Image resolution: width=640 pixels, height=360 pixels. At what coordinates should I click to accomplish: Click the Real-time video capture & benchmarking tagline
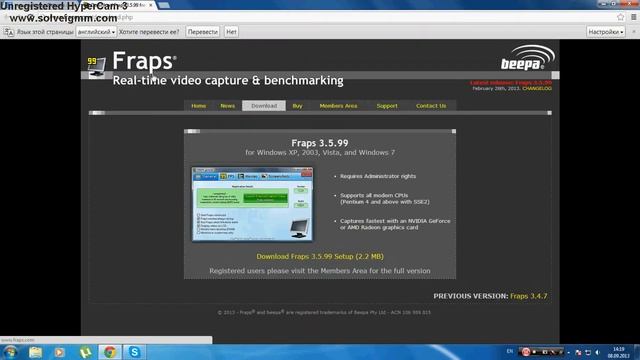228,80
